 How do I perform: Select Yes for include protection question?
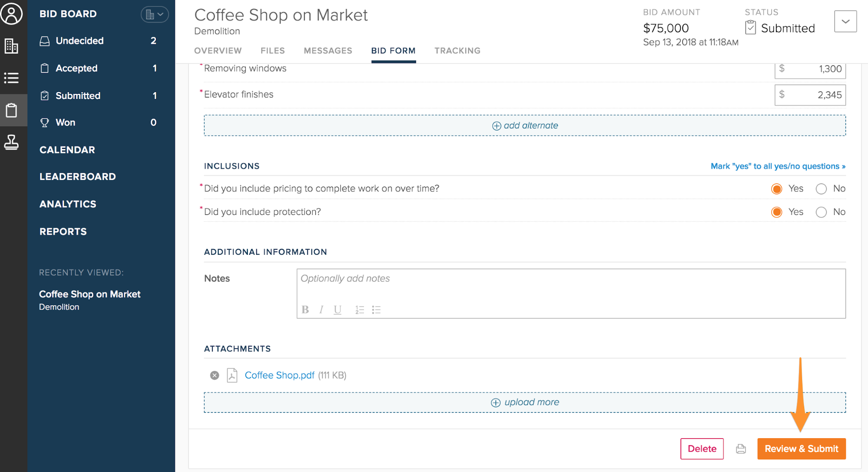click(776, 212)
